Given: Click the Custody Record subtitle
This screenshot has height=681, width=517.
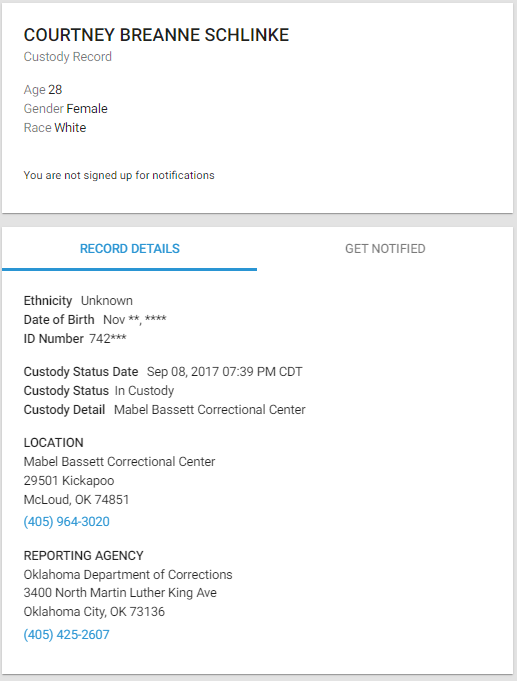Looking at the screenshot, I should click(68, 57).
